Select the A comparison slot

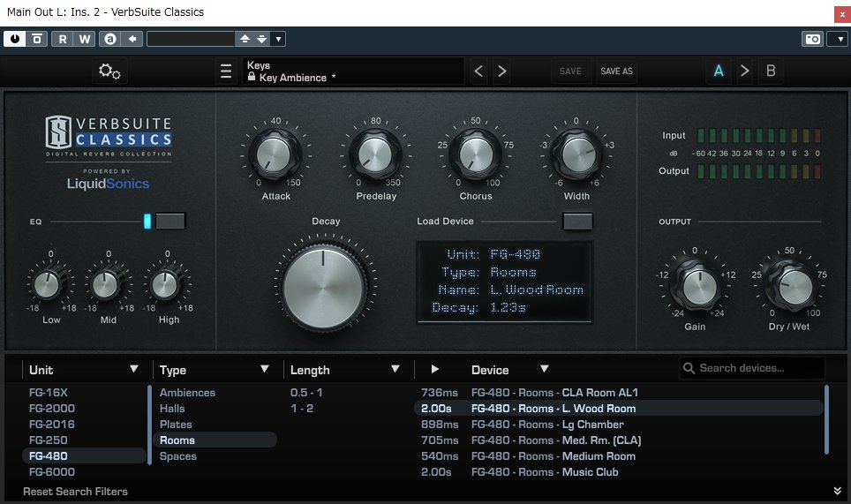(719, 71)
